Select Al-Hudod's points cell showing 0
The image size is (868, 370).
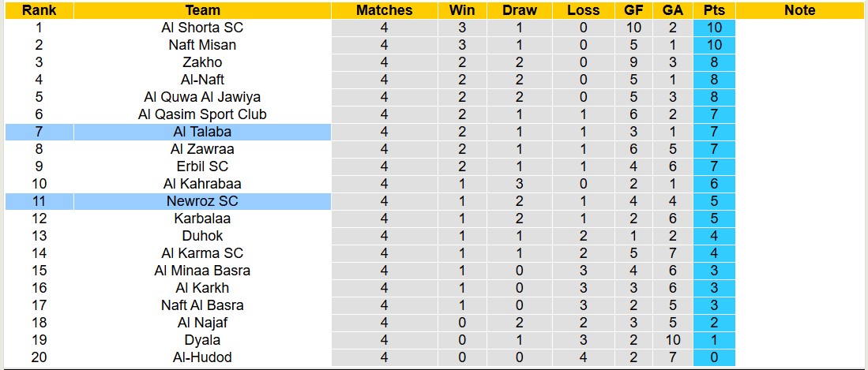click(714, 357)
